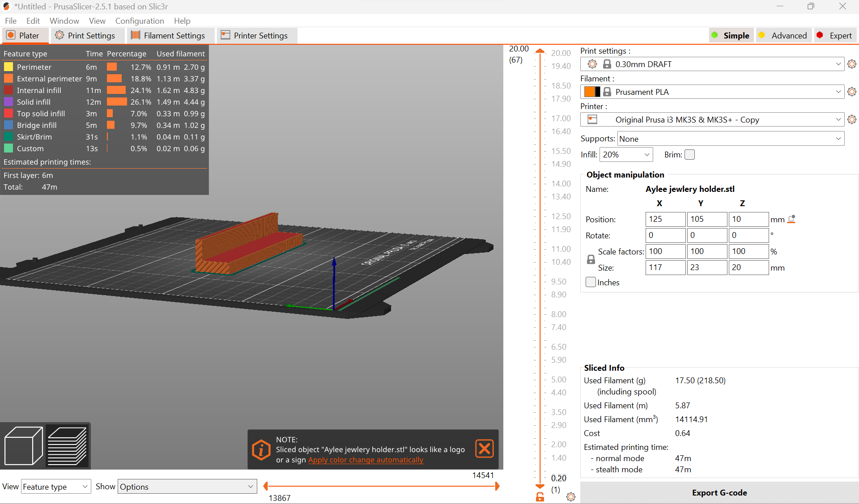The width and height of the screenshot is (859, 504).
Task: Click the Internal infill legend swatch
Action: [x=9, y=90]
